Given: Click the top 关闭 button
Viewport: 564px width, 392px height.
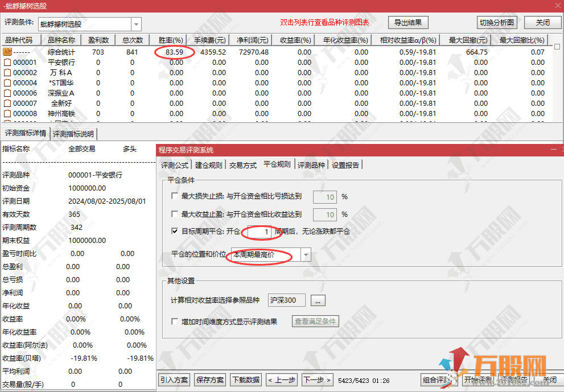Looking at the screenshot, I should tap(543, 23).
